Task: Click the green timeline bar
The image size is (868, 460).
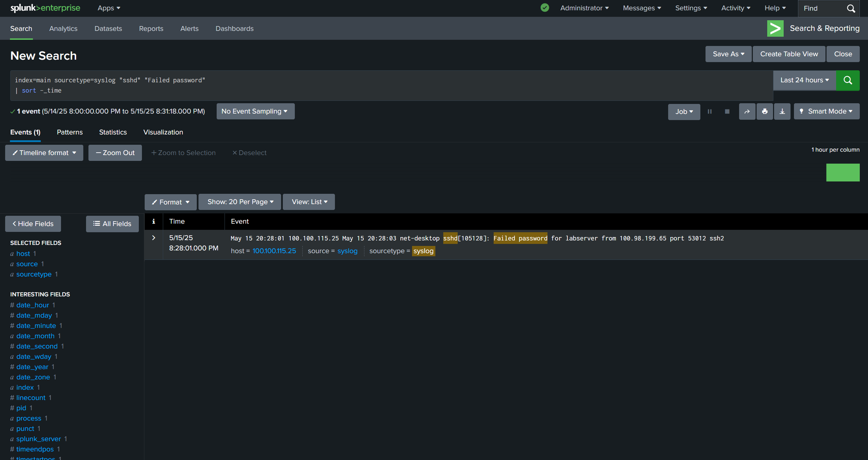Action: coord(843,173)
